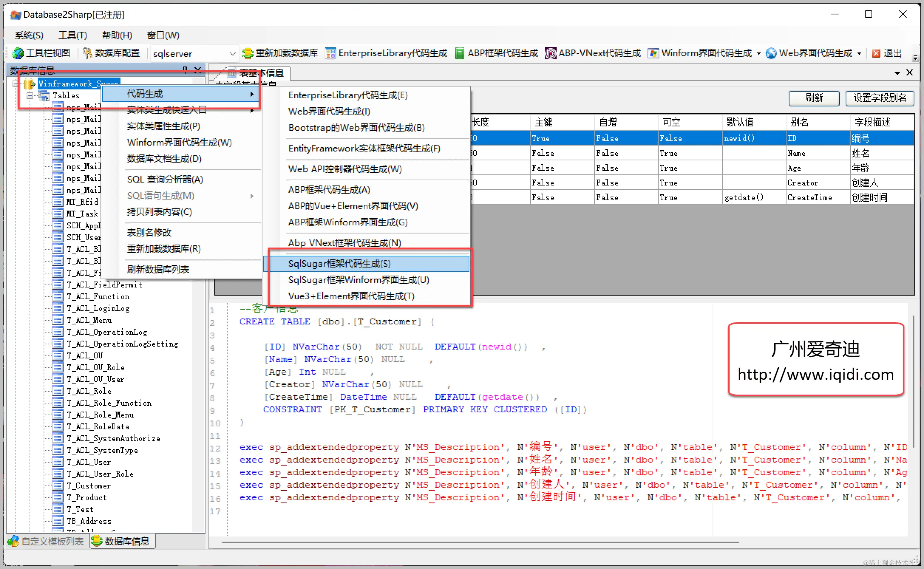
Task: Open 数据库配置 toolbar icon
Action: coord(87,54)
